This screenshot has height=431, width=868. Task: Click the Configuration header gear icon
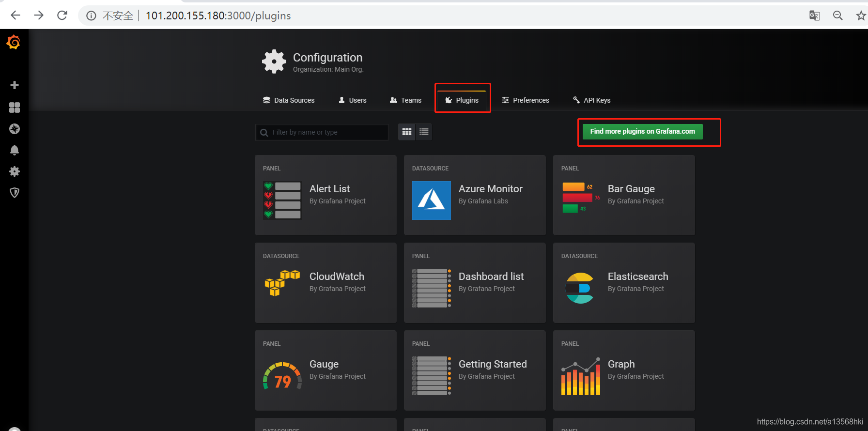tap(274, 62)
